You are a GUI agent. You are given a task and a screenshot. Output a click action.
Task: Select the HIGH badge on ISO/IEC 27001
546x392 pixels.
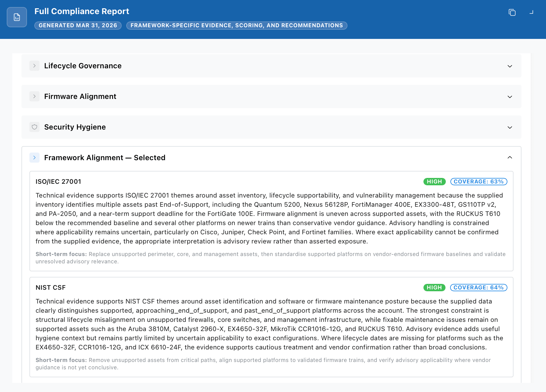coord(434,181)
